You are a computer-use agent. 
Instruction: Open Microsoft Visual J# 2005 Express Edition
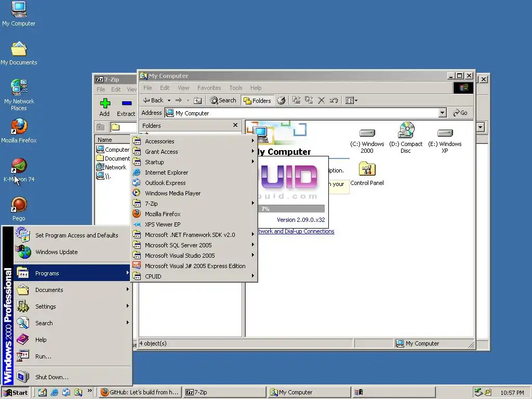pyautogui.click(x=194, y=267)
